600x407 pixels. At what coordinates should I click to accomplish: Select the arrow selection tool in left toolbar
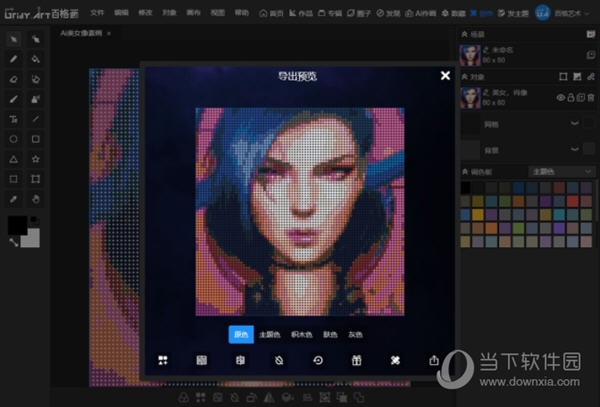(x=13, y=39)
